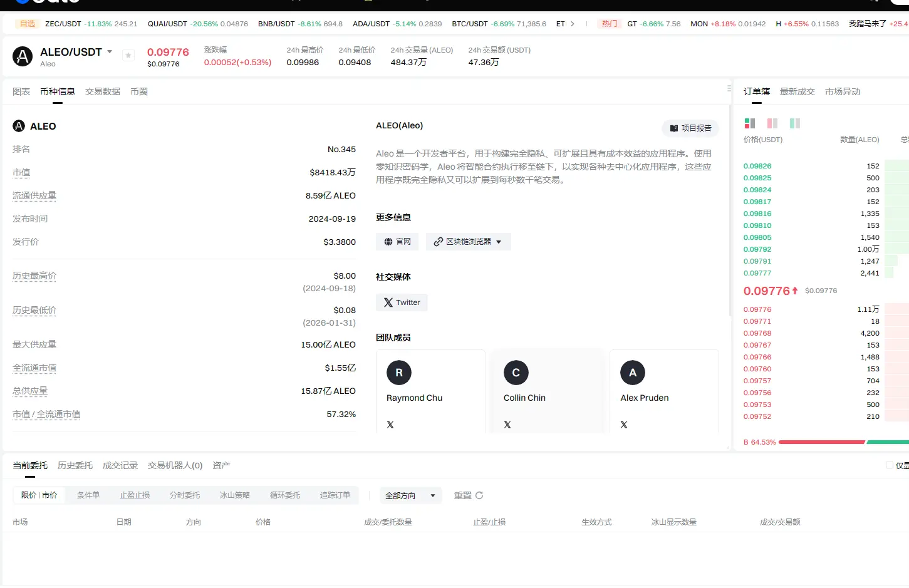Open BNB/USDT ticker pair
Image resolution: width=909 pixels, height=588 pixels.
pos(300,24)
